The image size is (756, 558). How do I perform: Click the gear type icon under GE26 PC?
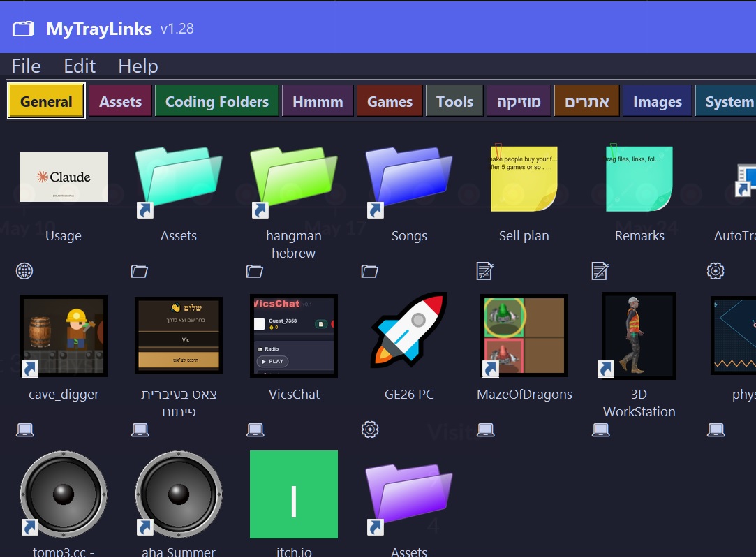click(370, 429)
